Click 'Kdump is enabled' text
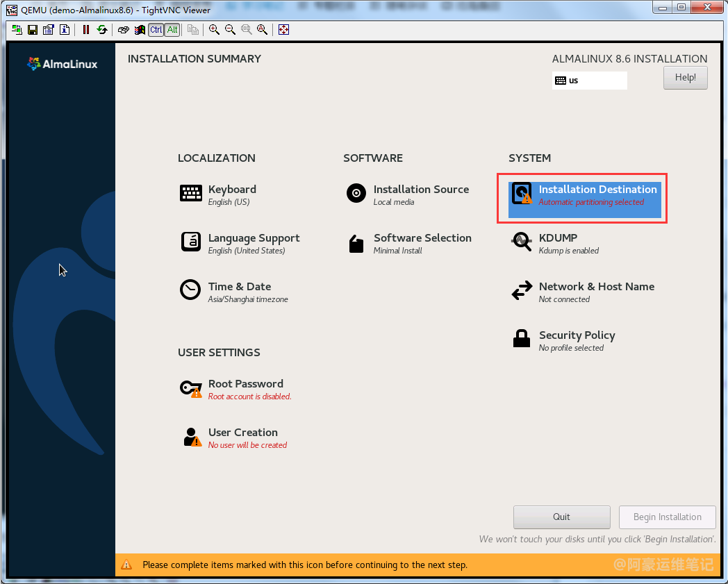728x584 pixels. click(x=569, y=251)
